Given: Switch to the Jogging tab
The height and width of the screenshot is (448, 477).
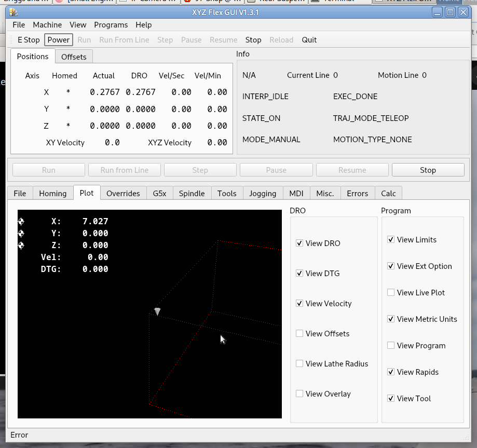Looking at the screenshot, I should point(263,194).
